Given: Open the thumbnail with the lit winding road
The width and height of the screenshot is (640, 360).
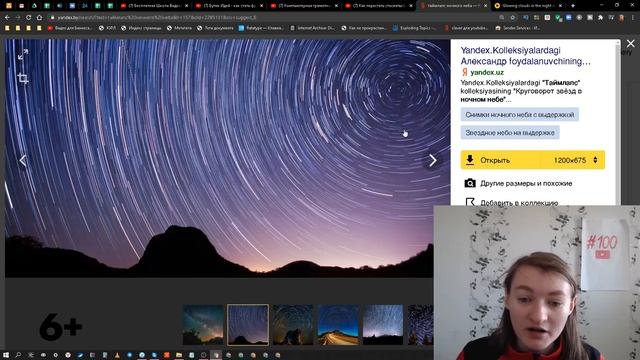Looking at the screenshot, I should pos(338,325).
